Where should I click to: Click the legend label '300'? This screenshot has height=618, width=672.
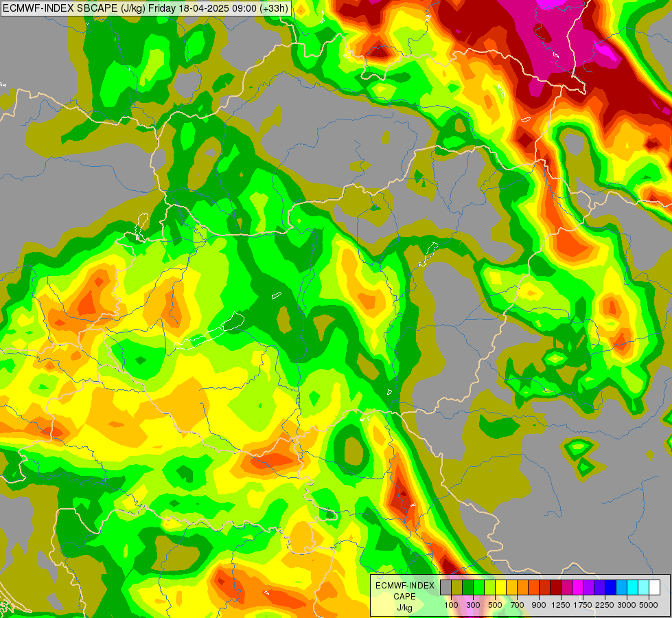(473, 605)
